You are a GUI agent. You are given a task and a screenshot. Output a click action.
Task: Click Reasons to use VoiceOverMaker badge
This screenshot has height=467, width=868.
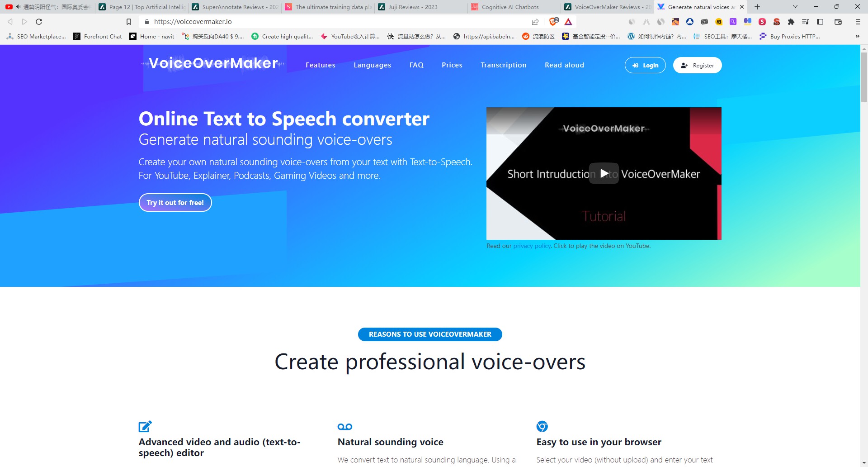(x=430, y=334)
